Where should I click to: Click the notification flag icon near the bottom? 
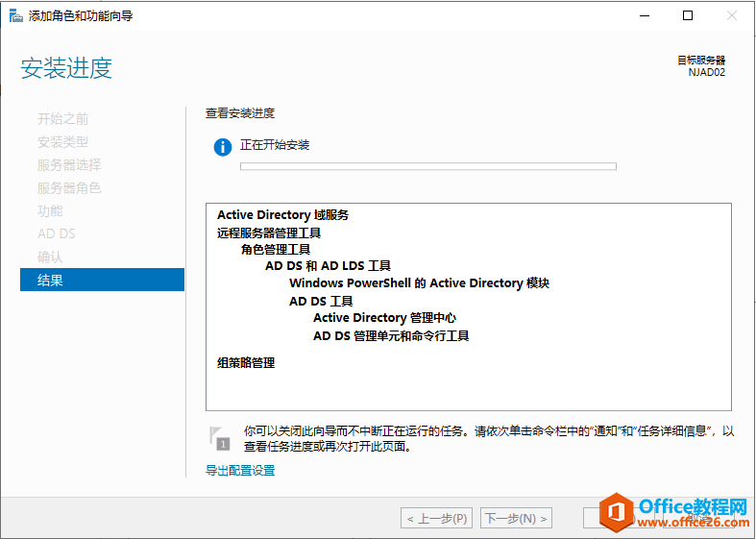pyautogui.click(x=219, y=438)
